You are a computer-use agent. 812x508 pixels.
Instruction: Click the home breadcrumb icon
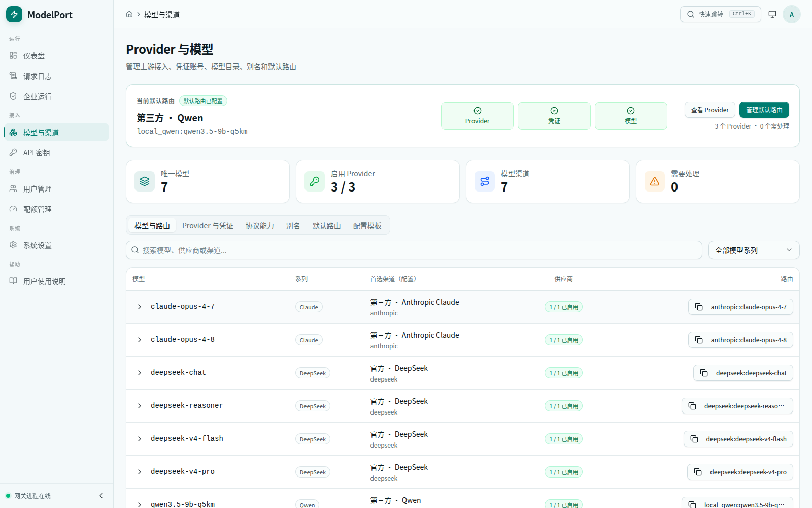pyautogui.click(x=129, y=14)
